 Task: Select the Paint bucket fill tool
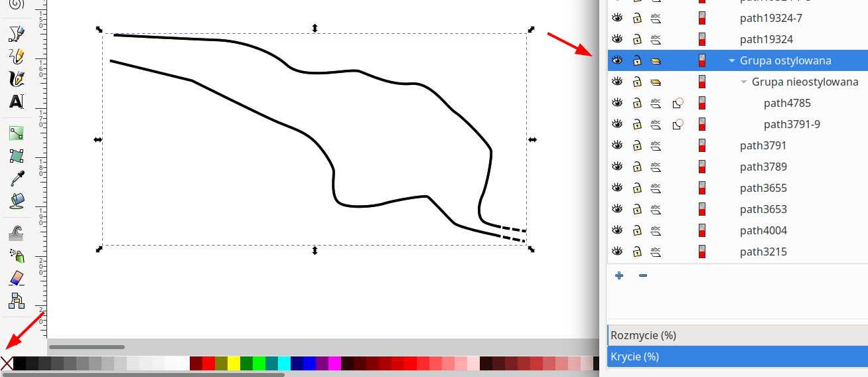[x=17, y=201]
